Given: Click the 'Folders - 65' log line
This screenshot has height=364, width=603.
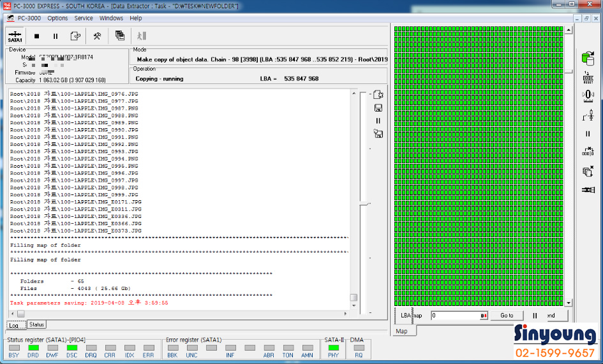Looking at the screenshot, I should [52, 281].
